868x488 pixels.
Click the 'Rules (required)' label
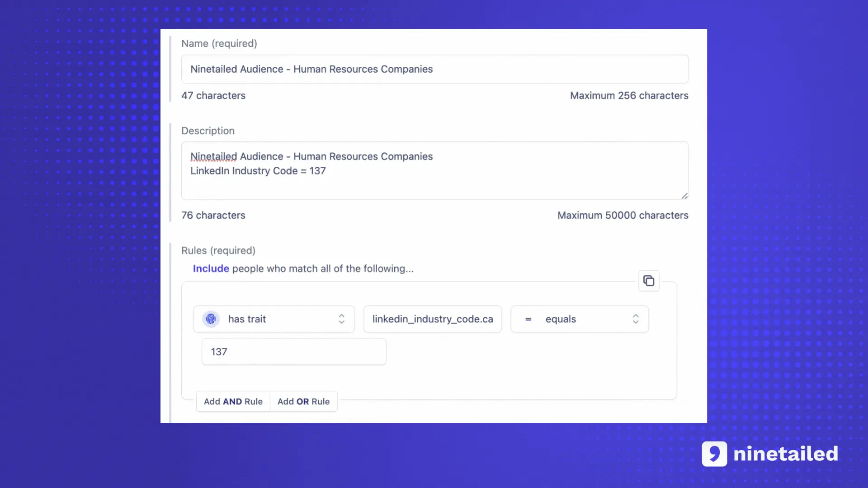click(218, 250)
